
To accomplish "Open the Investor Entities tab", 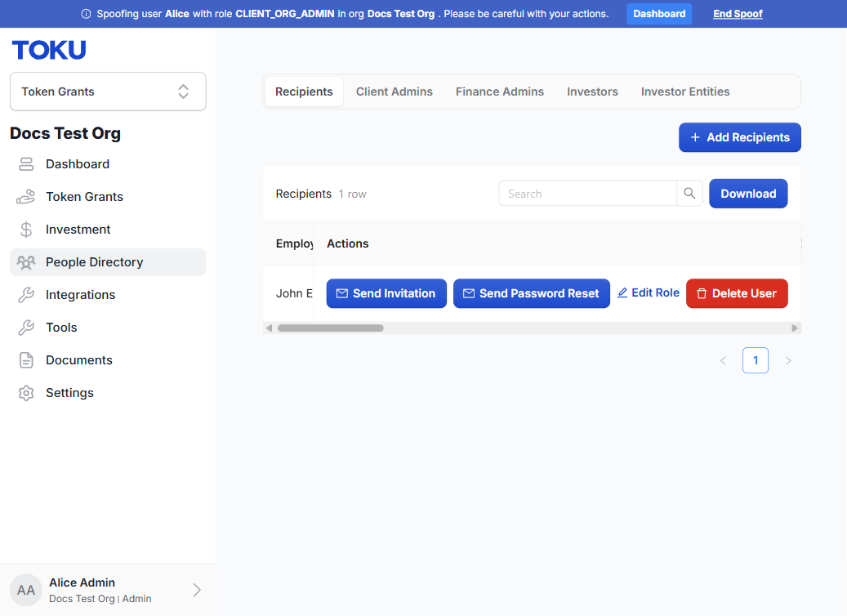I will tap(685, 92).
